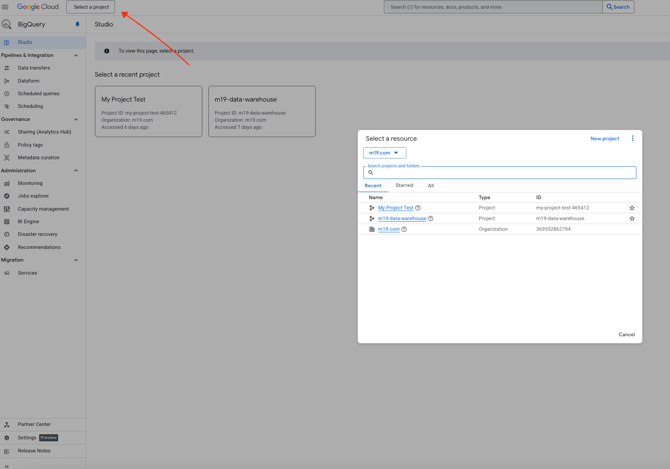Collapse the Administration section
Image resolution: width=670 pixels, height=469 pixels.
[x=76, y=170]
